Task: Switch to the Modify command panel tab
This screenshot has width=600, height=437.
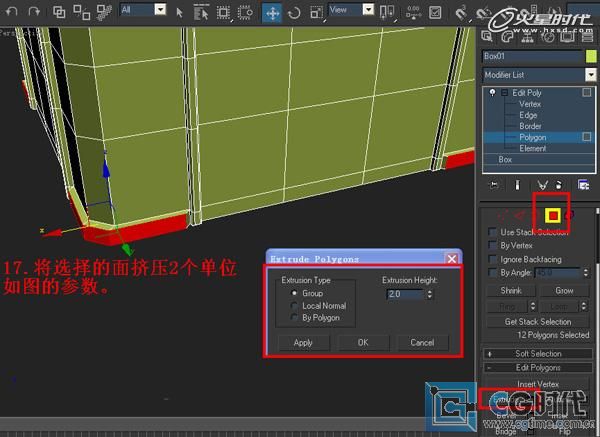Action: coord(507,36)
